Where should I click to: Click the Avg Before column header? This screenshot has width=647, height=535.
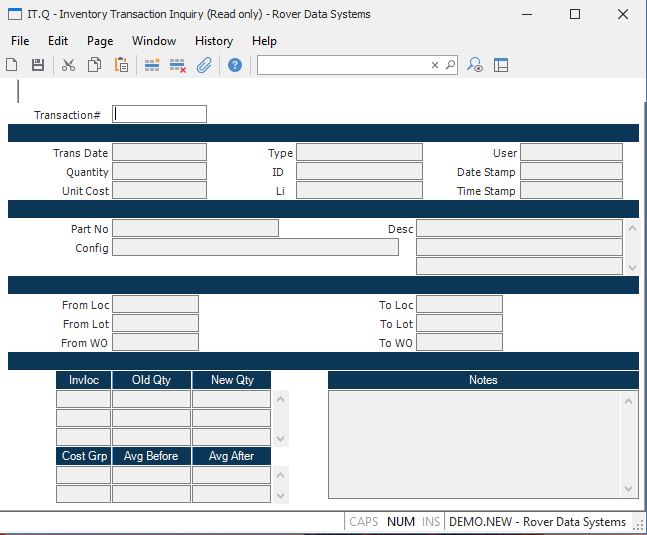coord(151,456)
